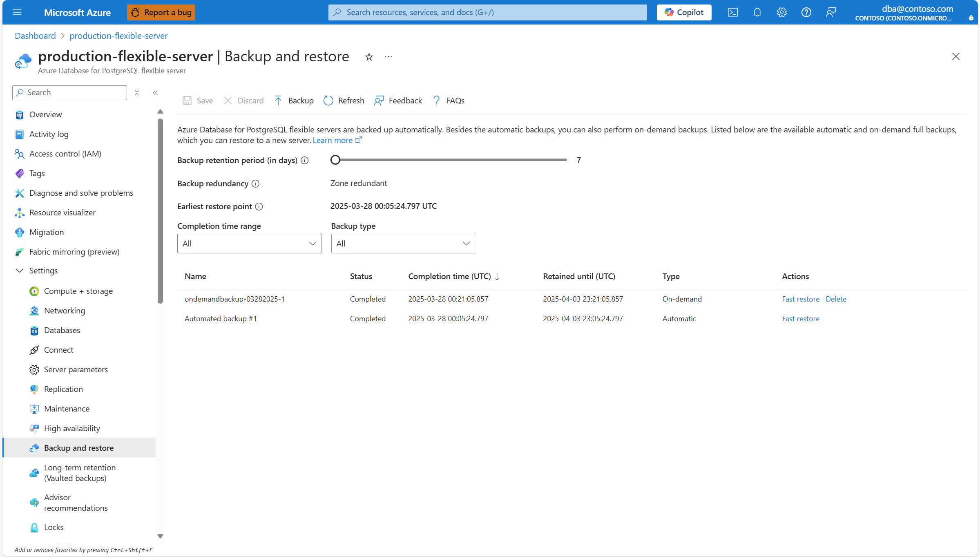Collapse the left sidebar menu
This screenshot has width=980, height=557.
tap(155, 93)
